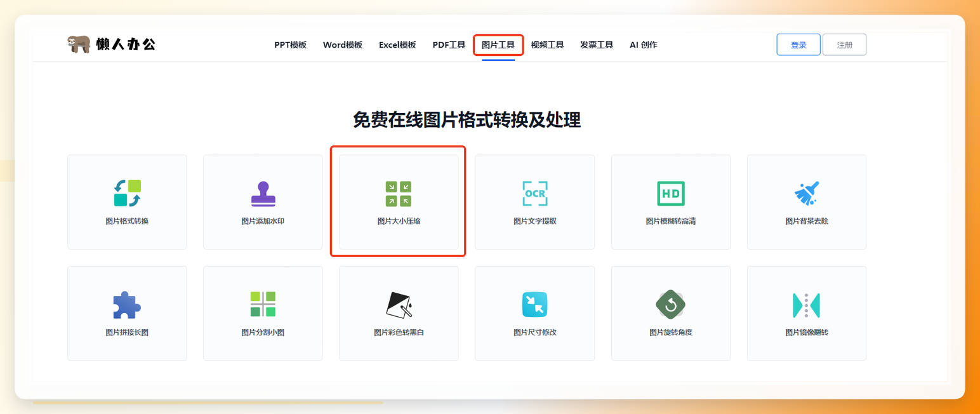980x414 pixels.
Task: Click the 图片格式转换 label text
Action: [x=127, y=222]
